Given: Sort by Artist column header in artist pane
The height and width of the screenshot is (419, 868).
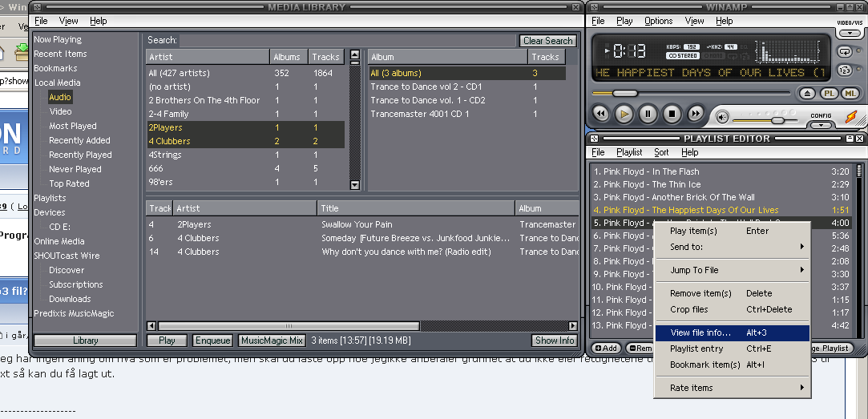Looking at the screenshot, I should (208, 56).
